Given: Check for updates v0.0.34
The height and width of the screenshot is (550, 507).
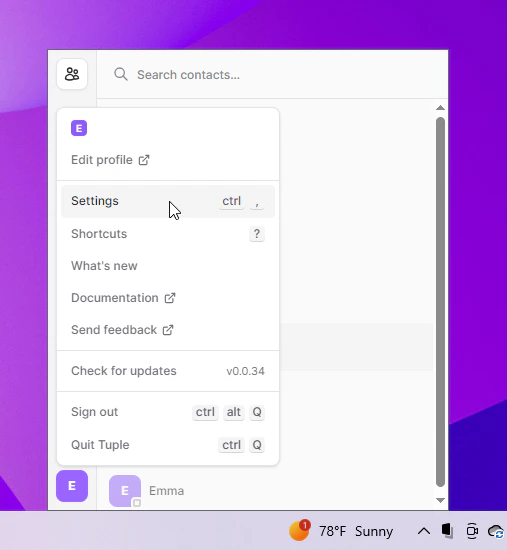Looking at the screenshot, I should pyautogui.click(x=168, y=371).
